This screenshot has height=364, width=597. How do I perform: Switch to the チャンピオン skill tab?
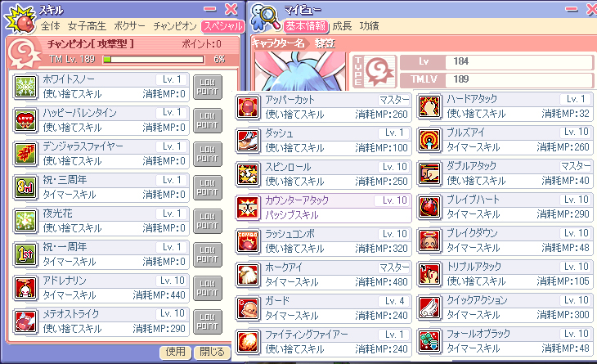point(175,26)
